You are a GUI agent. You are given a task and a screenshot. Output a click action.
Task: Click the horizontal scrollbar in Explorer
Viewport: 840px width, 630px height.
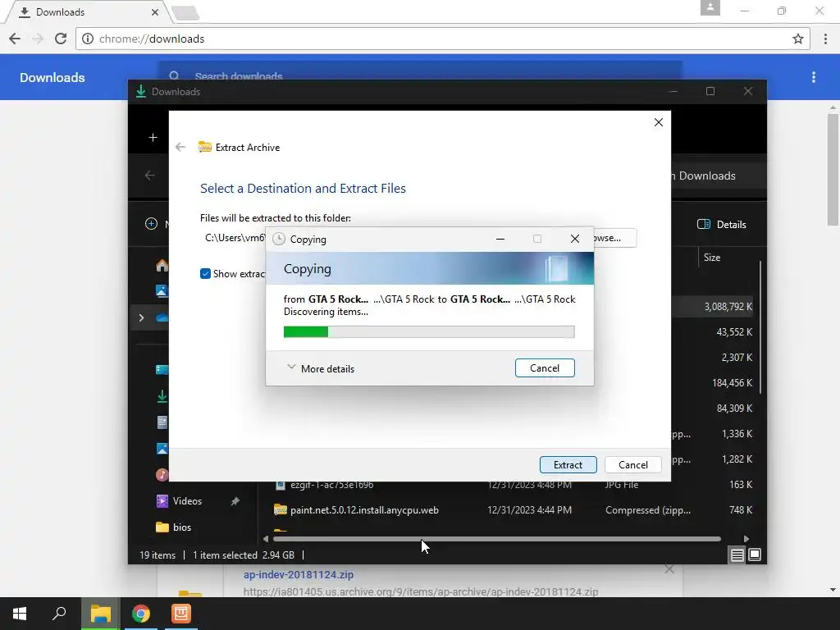(496, 539)
